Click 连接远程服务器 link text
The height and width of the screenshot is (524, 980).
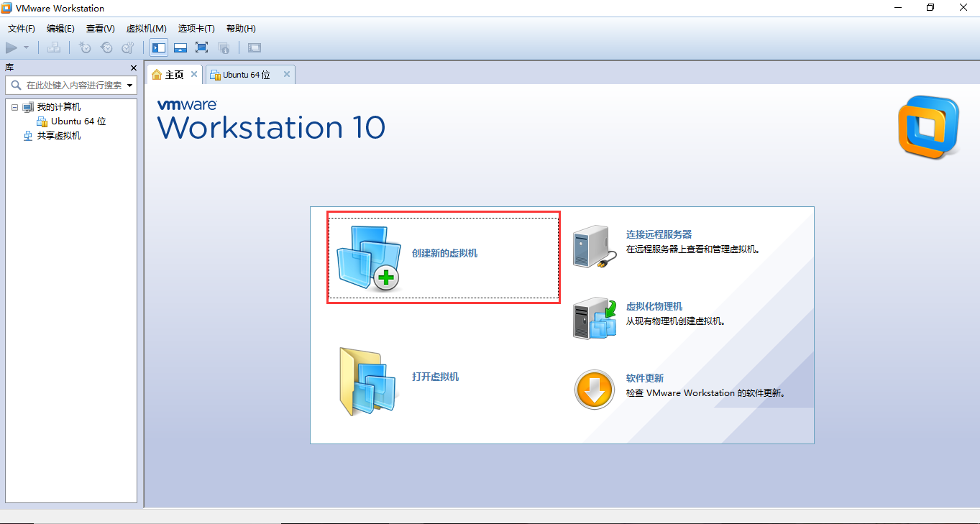659,234
